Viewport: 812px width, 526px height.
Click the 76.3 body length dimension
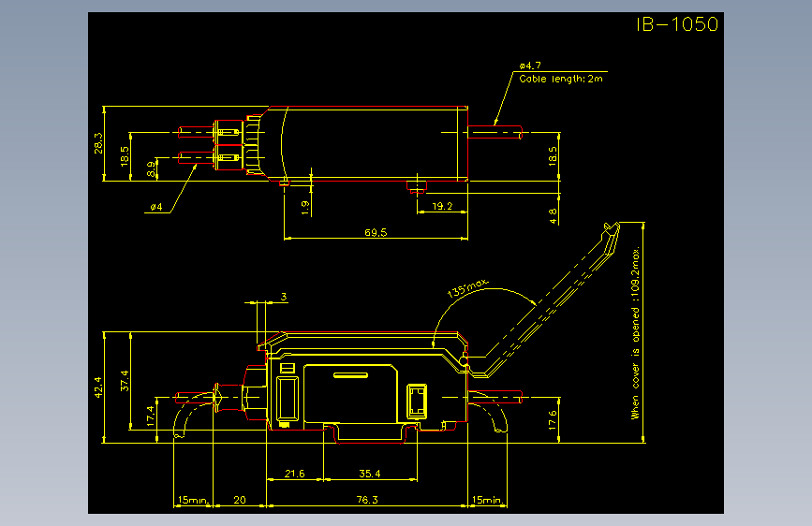point(367,500)
